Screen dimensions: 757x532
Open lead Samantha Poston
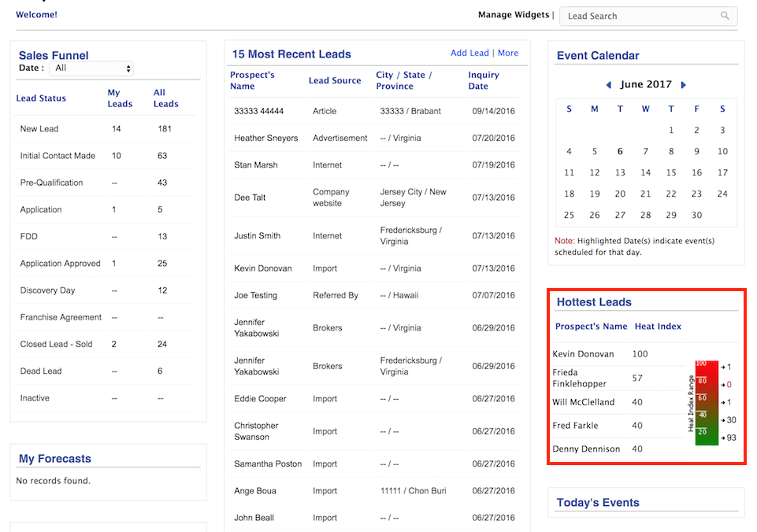point(268,464)
